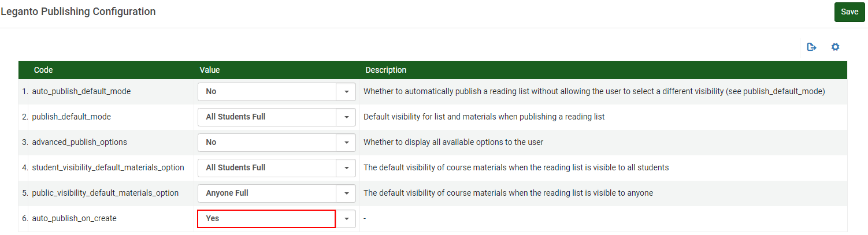
Task: Click the Anyone Full value field
Action: click(266, 193)
